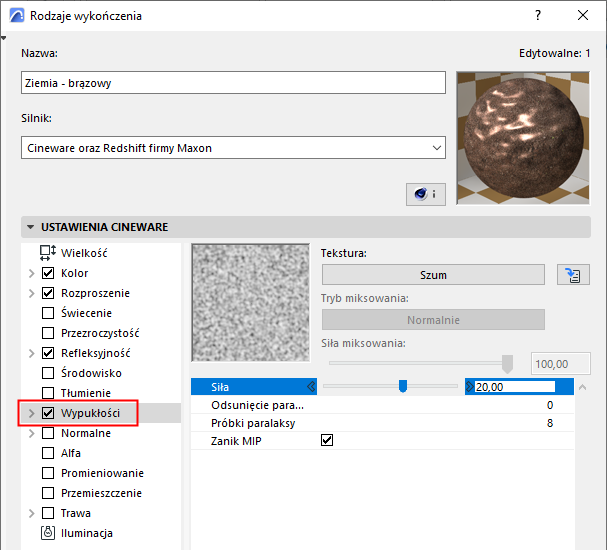Uncheck the Rozproszenie channel

(48, 293)
